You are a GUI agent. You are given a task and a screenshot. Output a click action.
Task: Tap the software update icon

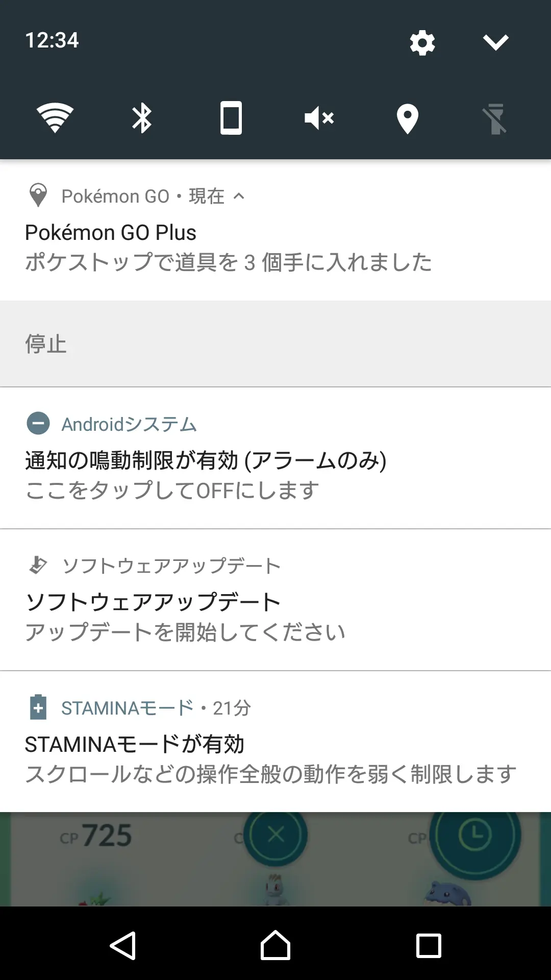point(38,565)
